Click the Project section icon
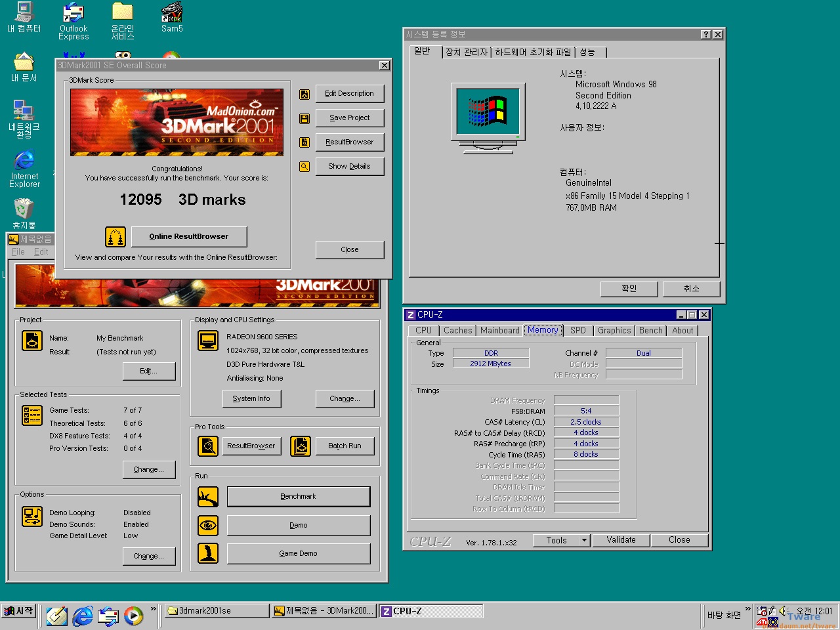 click(32, 340)
